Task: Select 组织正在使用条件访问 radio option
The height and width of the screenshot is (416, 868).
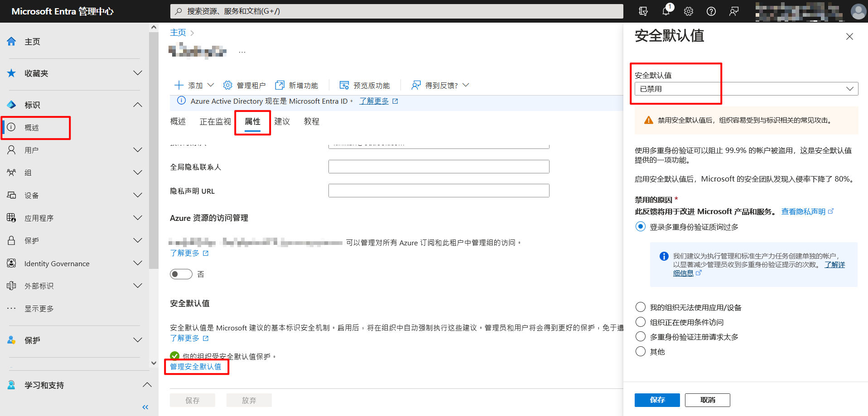Action: (640, 322)
